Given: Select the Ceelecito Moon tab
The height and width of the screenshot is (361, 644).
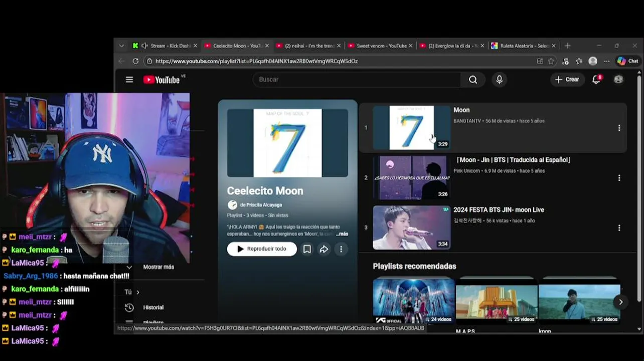Looking at the screenshot, I should (236, 46).
